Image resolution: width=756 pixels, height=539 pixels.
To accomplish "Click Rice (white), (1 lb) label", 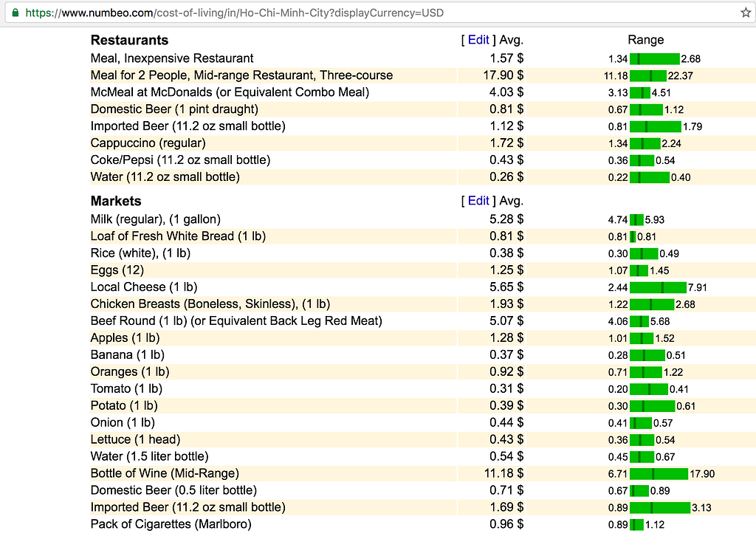I will [x=140, y=253].
